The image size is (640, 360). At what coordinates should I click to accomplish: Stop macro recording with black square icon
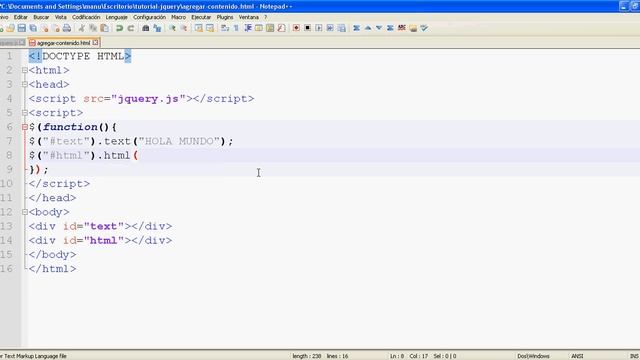307,28
